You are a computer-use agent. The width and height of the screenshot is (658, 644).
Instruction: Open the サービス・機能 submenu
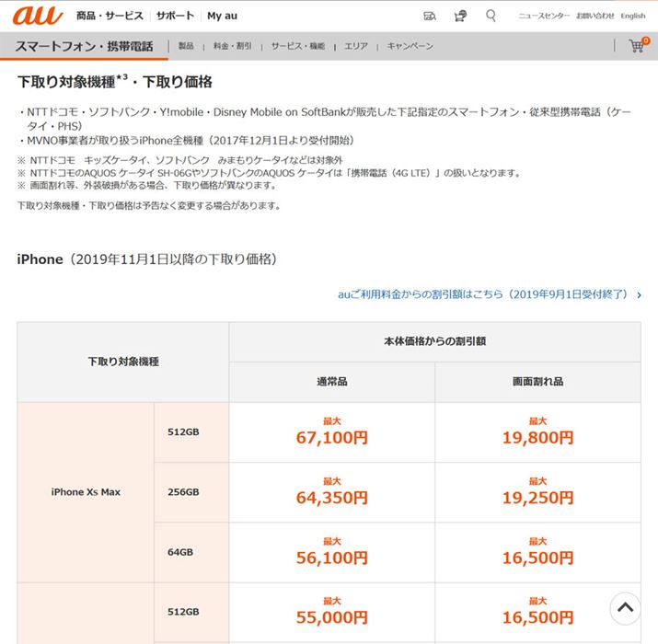tap(298, 46)
